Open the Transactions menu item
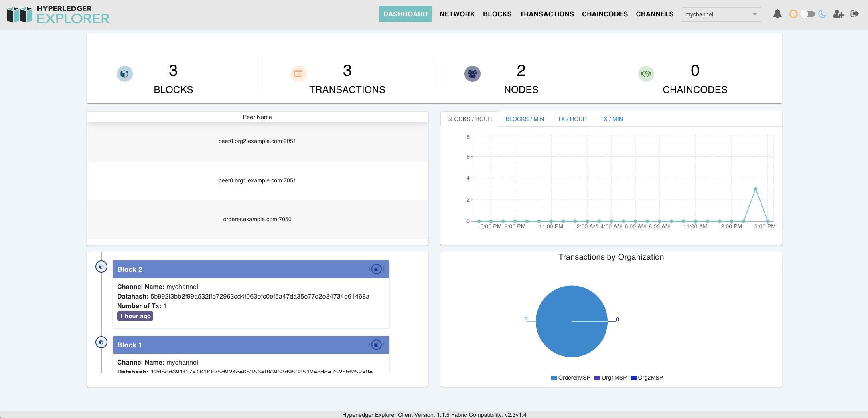Screen dimensions: 868x418 547,14
